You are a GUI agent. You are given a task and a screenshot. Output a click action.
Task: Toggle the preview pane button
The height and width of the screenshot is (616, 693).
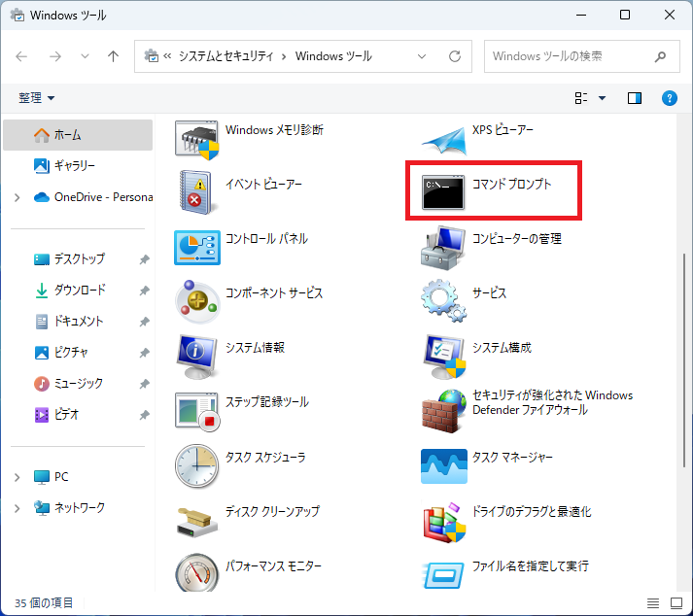pyautogui.click(x=635, y=98)
